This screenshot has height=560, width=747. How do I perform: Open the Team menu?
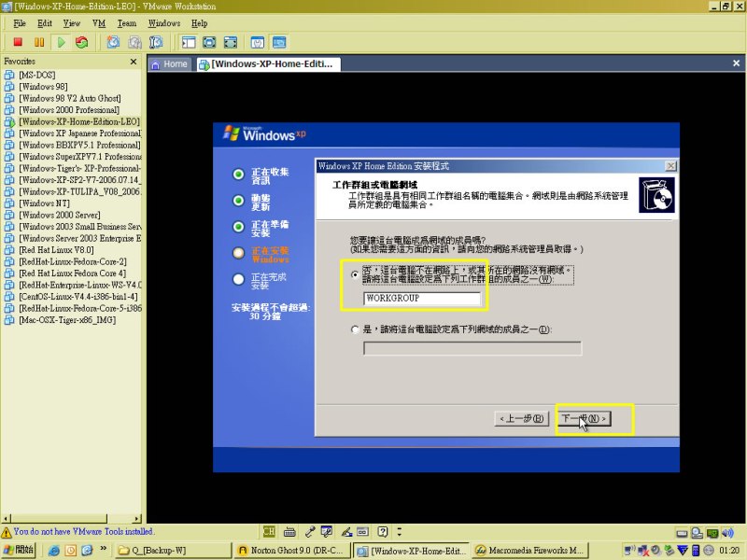coord(127,23)
